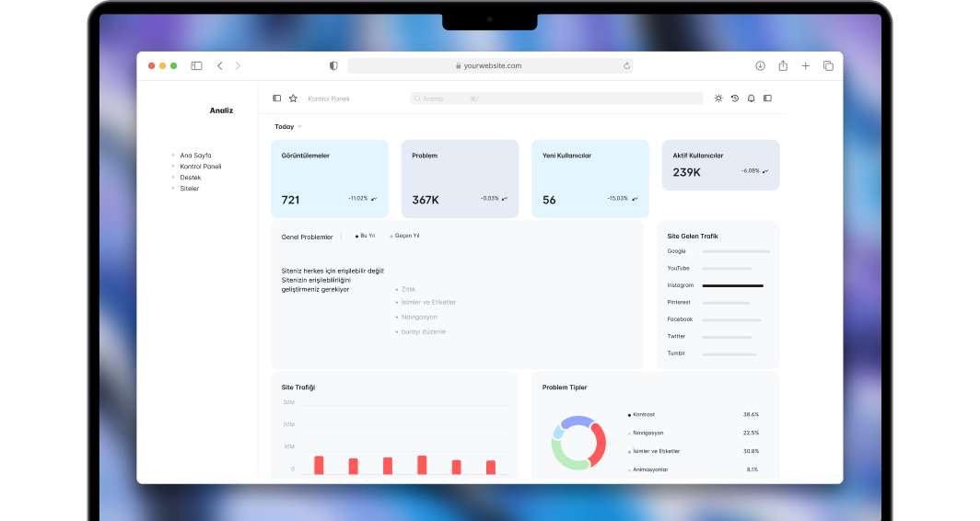Image resolution: width=980 pixels, height=521 pixels.
Task: Open Safari sidebar toggle in toolbar
Action: point(196,66)
